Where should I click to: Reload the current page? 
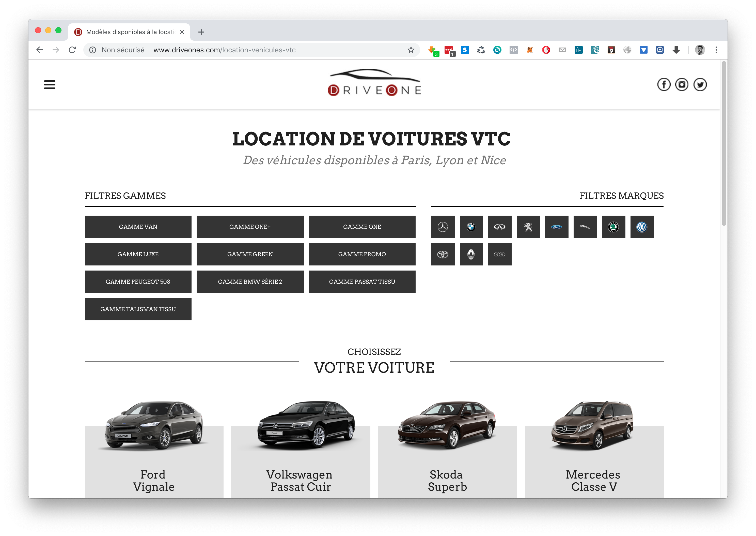point(72,50)
